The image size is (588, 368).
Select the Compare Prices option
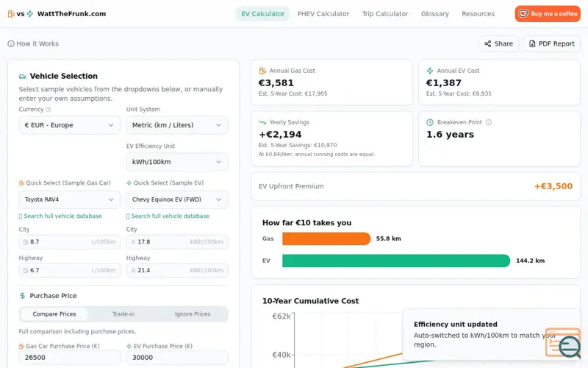tap(54, 314)
